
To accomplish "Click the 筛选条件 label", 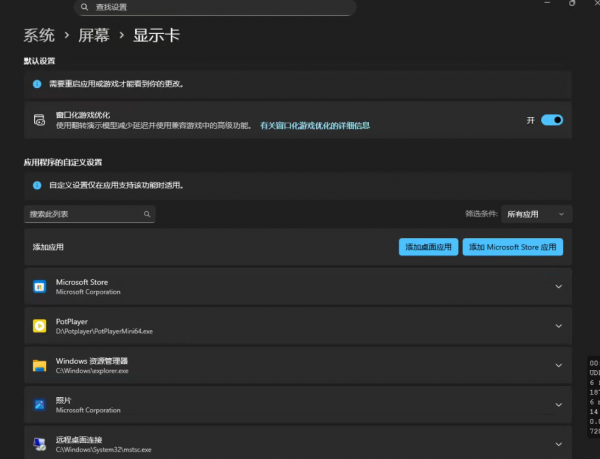I will pyautogui.click(x=481, y=214).
